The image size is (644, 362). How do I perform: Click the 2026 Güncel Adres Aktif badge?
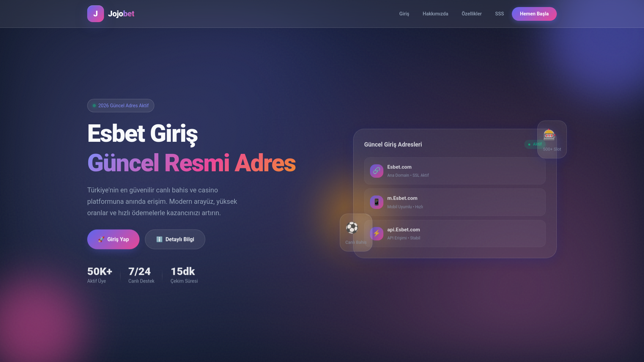pos(121,106)
